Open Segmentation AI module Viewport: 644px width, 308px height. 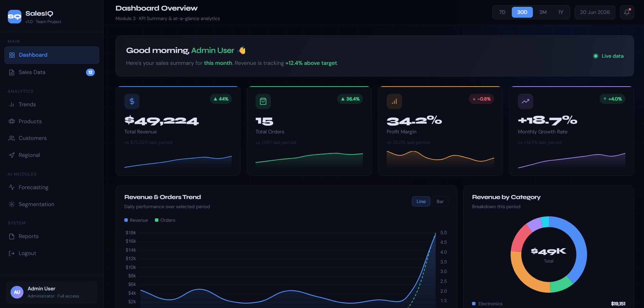tap(52, 204)
